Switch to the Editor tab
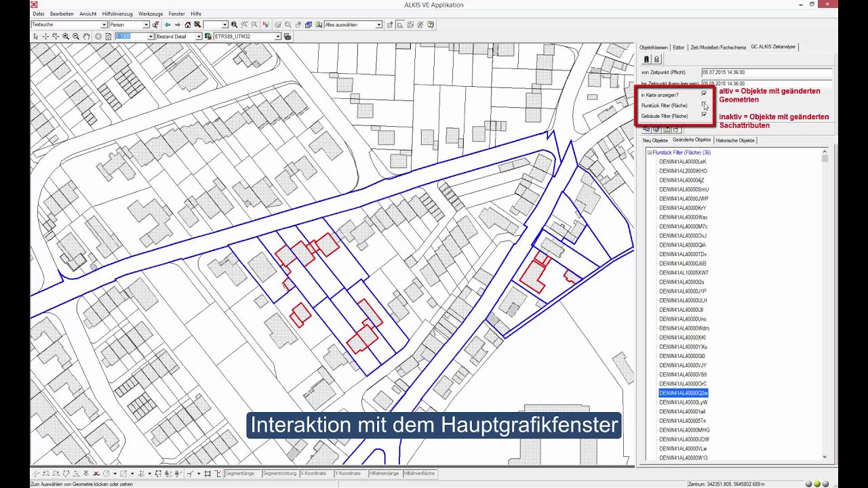Viewport: 868px width, 488px height. pyautogui.click(x=679, y=47)
